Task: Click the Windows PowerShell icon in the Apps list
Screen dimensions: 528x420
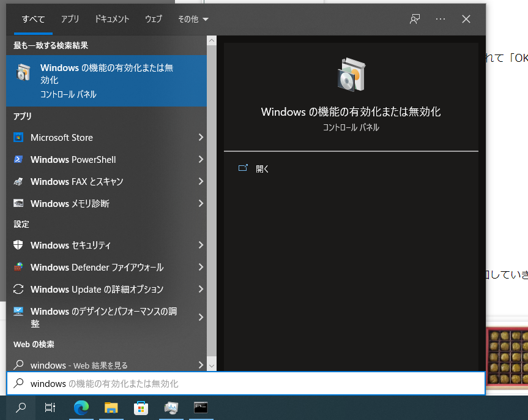Action: [x=18, y=159]
